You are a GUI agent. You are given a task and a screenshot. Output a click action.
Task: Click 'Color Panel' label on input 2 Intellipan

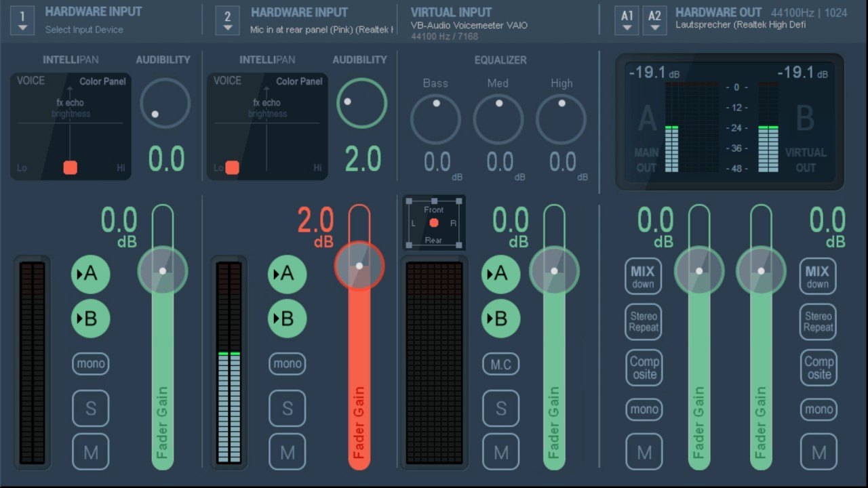[299, 81]
